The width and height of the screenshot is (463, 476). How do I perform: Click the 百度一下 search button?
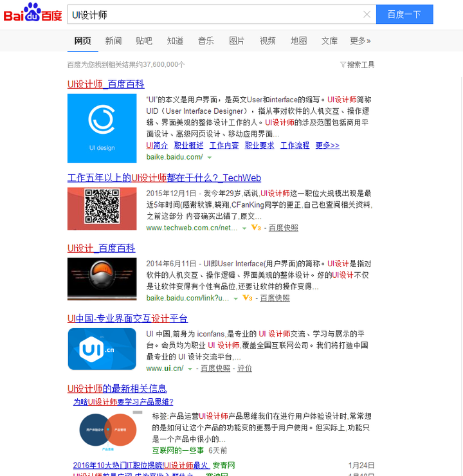404,14
